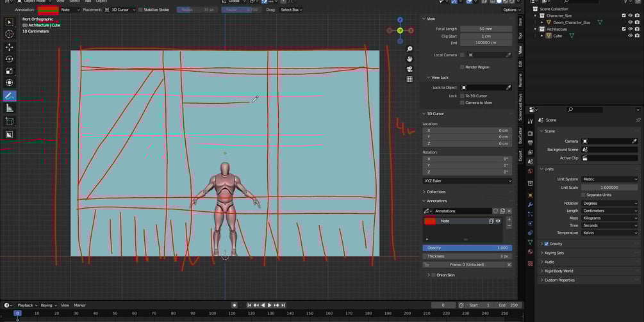Click the green Y axis on navigation gizmo
644x322 pixels.
click(x=400, y=30)
